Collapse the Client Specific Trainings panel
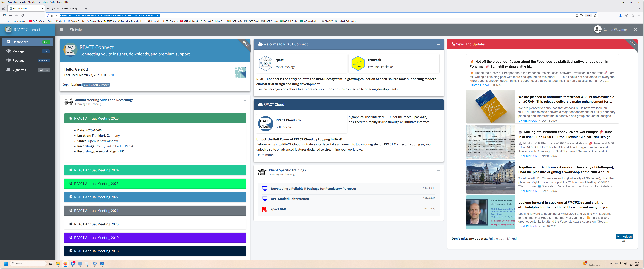The width and height of the screenshot is (644, 269). (438, 171)
